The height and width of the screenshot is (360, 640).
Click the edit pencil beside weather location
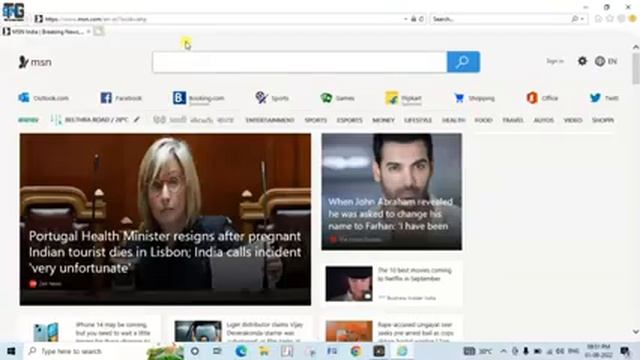pyautogui.click(x=137, y=120)
